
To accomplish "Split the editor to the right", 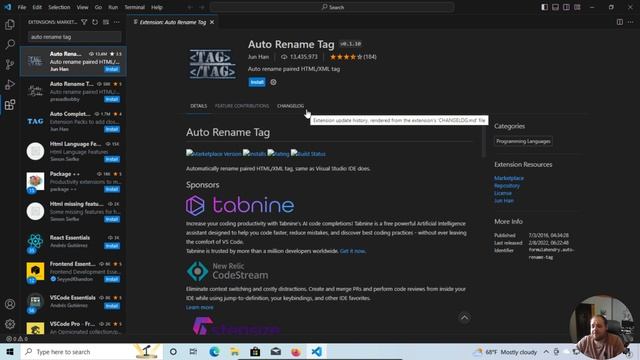I will point(620,22).
